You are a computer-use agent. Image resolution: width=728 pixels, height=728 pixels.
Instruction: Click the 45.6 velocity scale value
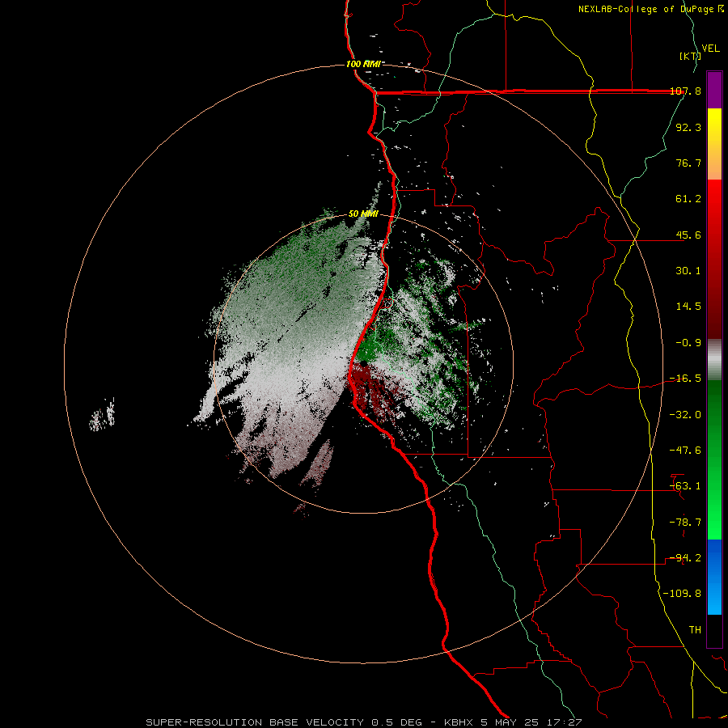pos(688,235)
